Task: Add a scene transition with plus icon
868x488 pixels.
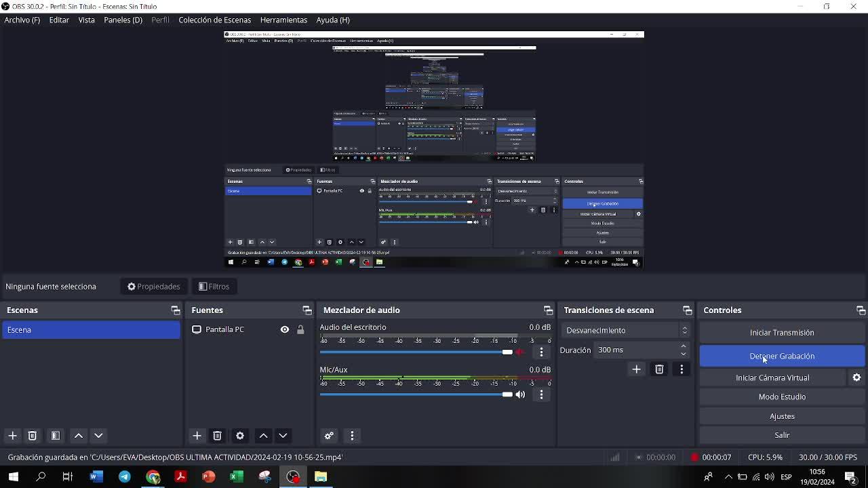Action: pos(636,369)
